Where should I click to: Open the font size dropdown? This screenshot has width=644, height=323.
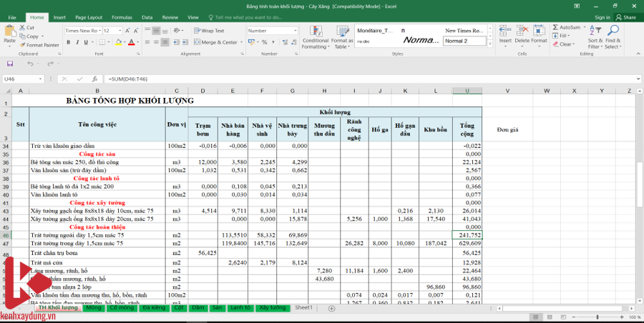point(119,31)
